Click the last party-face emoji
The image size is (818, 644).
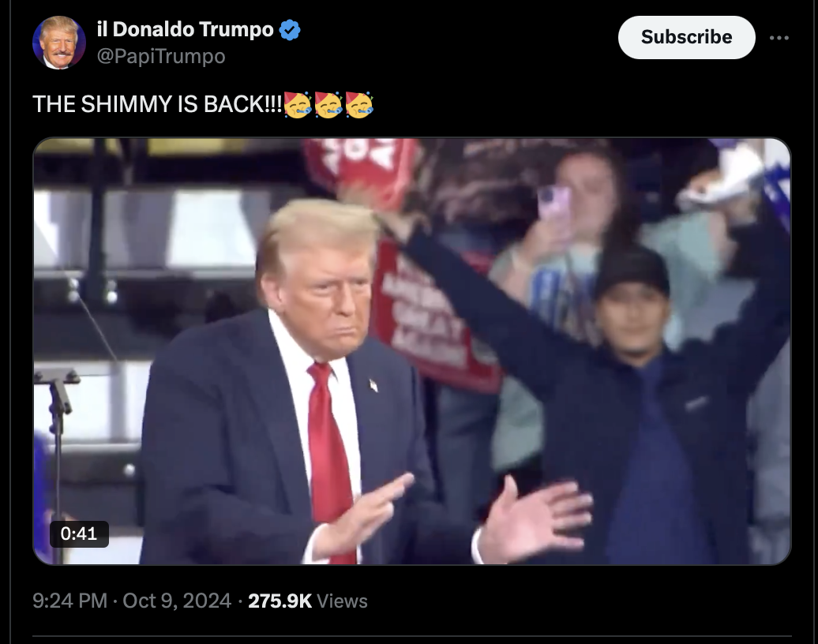coord(359,104)
